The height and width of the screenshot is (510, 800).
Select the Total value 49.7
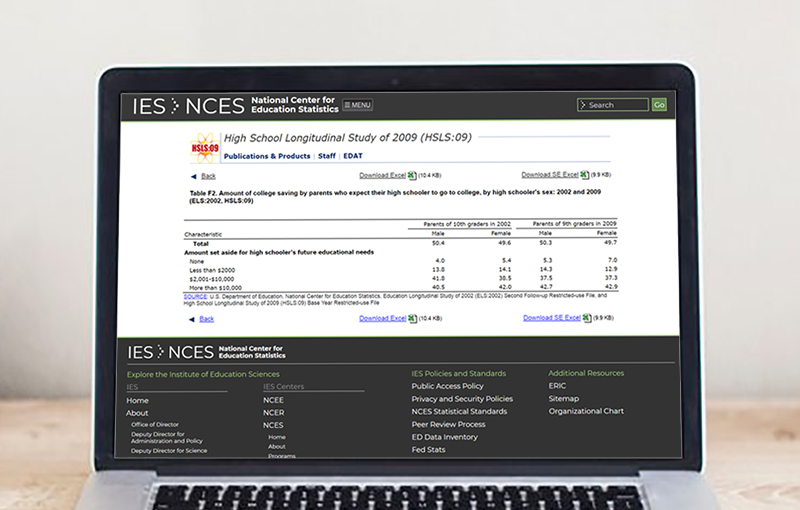point(611,243)
